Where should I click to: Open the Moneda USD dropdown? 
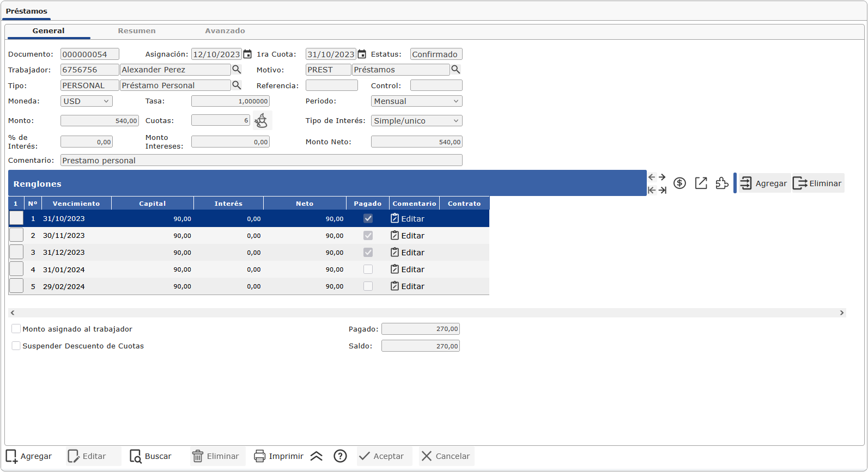point(87,101)
